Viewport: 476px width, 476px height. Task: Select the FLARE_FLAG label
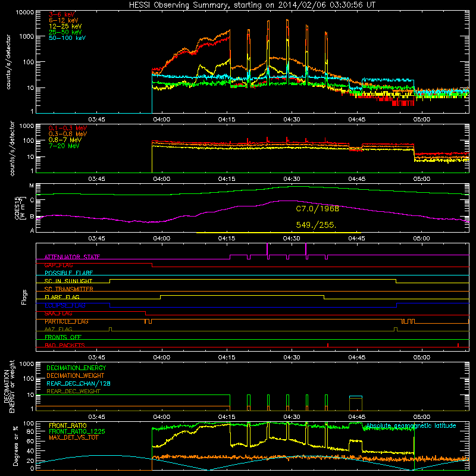pos(62,297)
